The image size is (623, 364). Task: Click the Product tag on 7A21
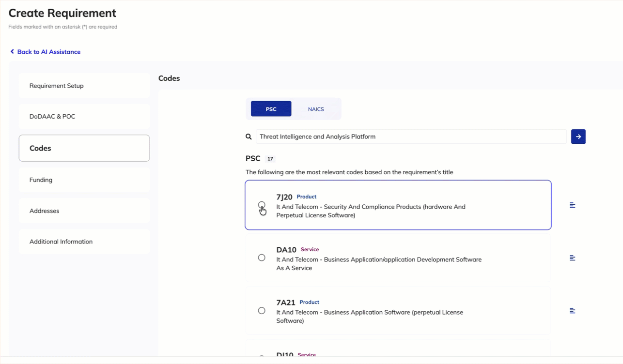(x=310, y=302)
